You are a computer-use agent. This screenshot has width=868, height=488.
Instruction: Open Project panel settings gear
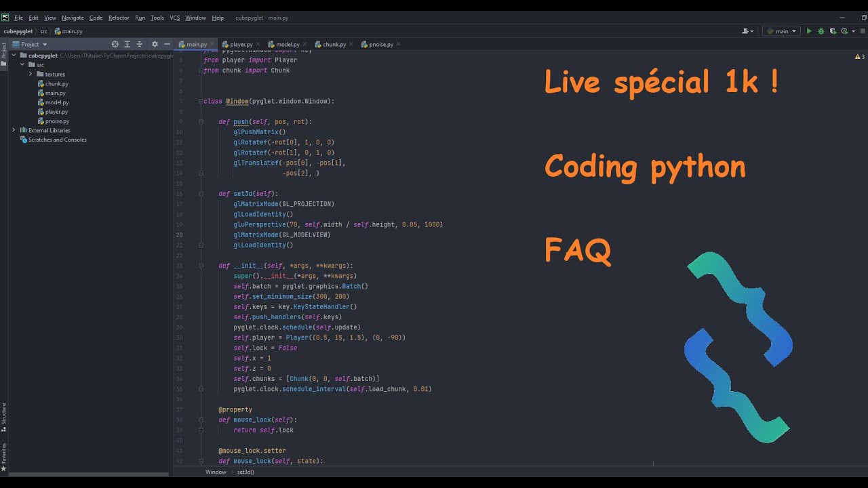pos(155,44)
